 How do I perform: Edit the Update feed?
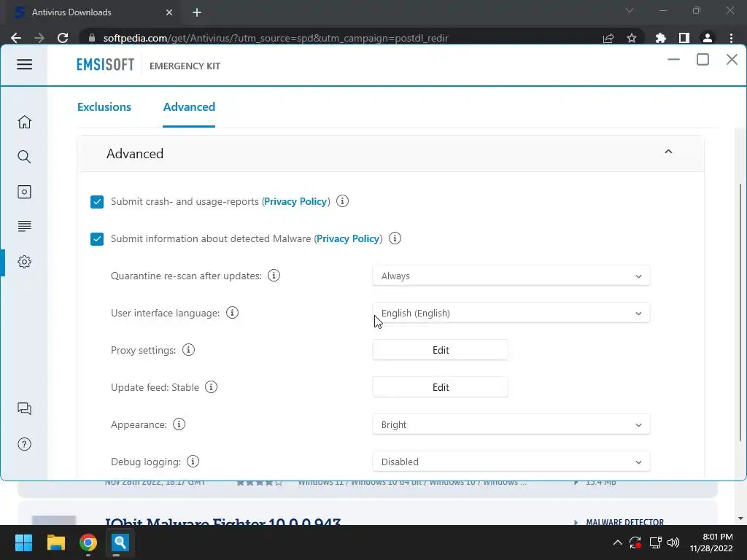click(x=440, y=387)
